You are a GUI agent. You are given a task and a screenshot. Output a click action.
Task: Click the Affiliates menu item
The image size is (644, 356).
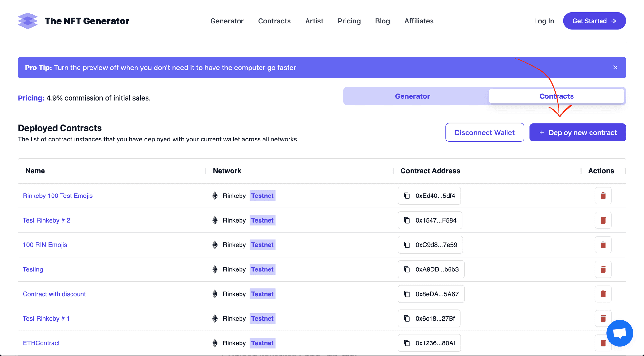[418, 21]
